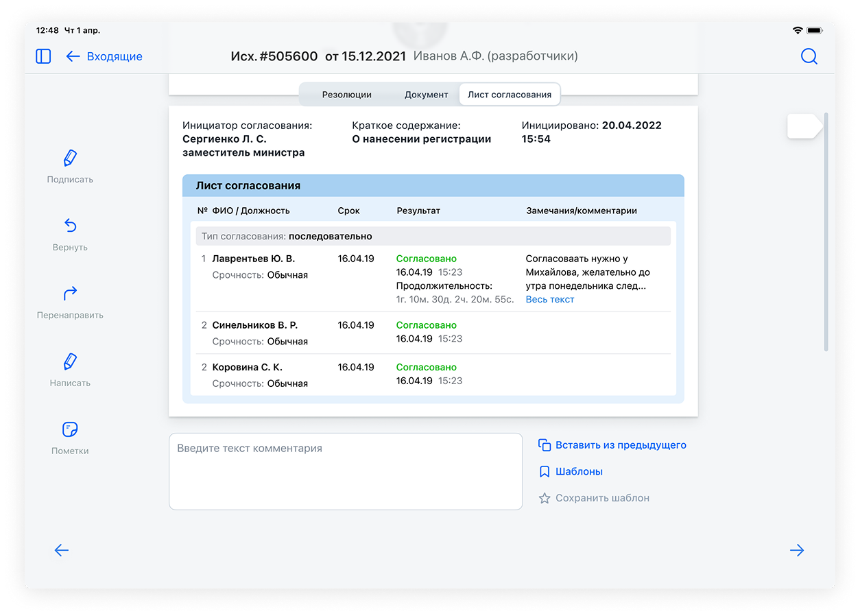Viewport: 860px width, 616px height.
Task: Select the Лист согласования tab
Action: (510, 95)
